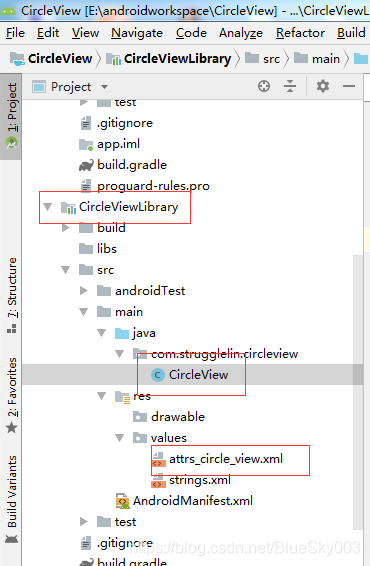
Task: Select AndroidManifest.xml file
Action: click(193, 501)
